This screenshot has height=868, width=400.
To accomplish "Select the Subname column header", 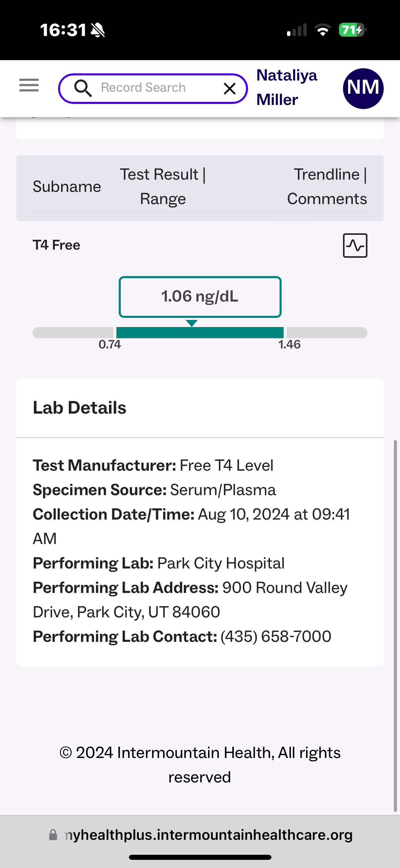I will pyautogui.click(x=67, y=187).
